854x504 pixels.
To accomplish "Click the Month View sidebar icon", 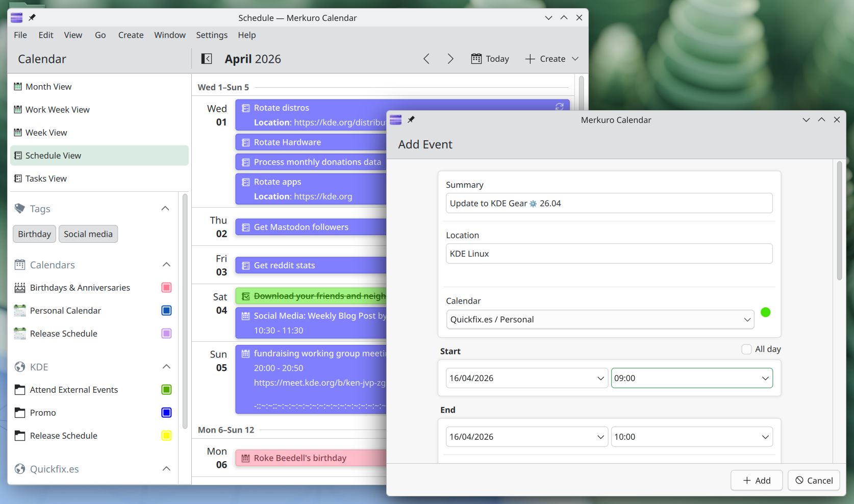I will click(x=18, y=87).
